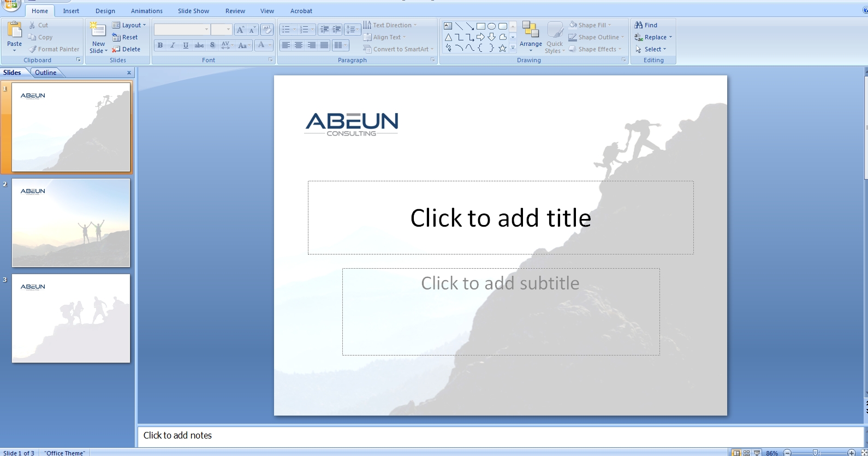Increase font size with grow font icon
This screenshot has width=868, height=456.
click(240, 29)
